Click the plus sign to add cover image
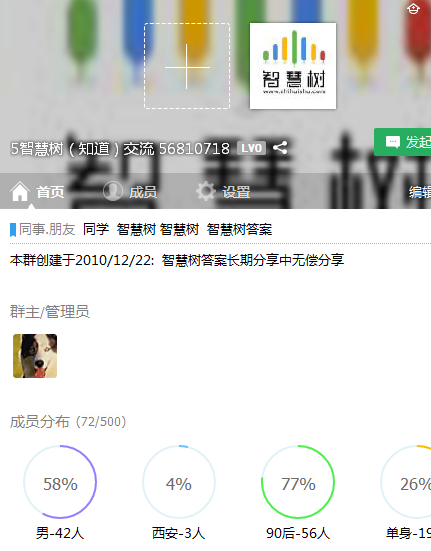 [187, 66]
